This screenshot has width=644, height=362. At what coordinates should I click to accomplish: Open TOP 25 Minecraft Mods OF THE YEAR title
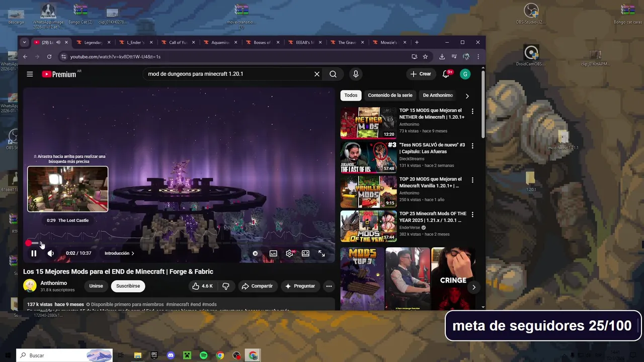click(x=433, y=217)
